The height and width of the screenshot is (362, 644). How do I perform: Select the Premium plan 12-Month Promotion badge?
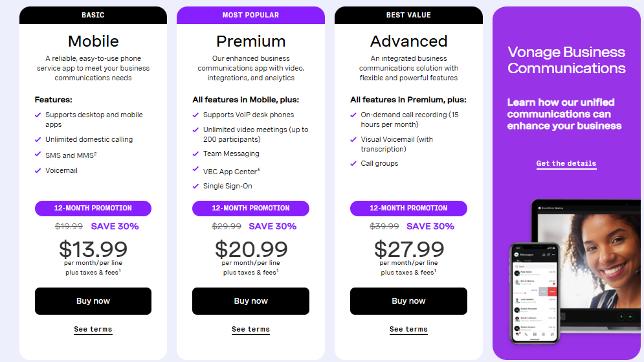pos(250,209)
